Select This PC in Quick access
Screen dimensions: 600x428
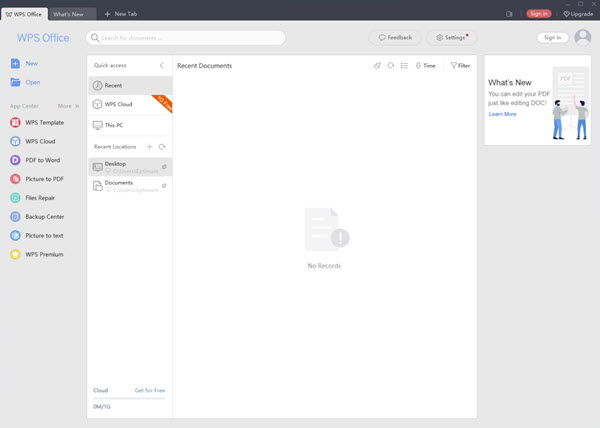[130, 125]
